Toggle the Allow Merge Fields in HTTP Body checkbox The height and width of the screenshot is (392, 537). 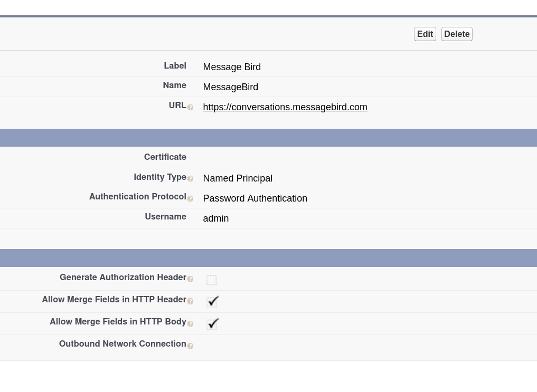tap(212, 323)
